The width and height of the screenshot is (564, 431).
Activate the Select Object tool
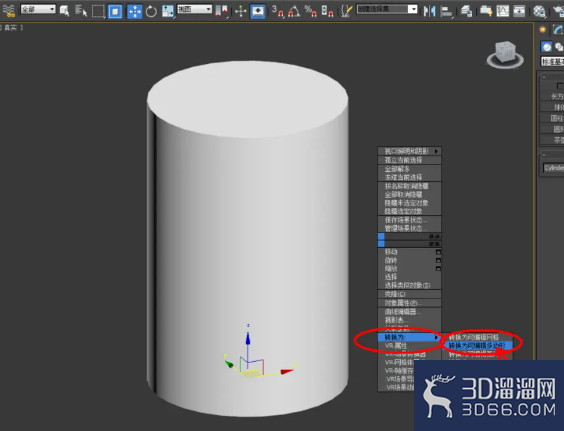[65, 11]
